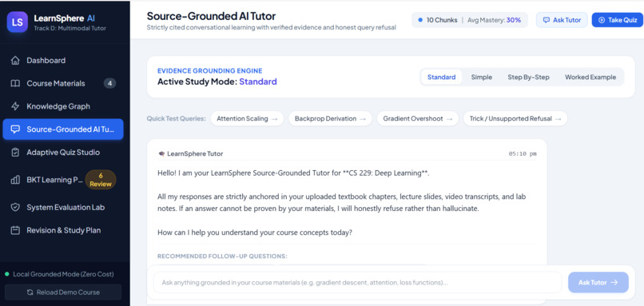Image resolution: width=644 pixels, height=306 pixels.
Task: Click the Ask Tutor button in header
Action: [562, 20]
